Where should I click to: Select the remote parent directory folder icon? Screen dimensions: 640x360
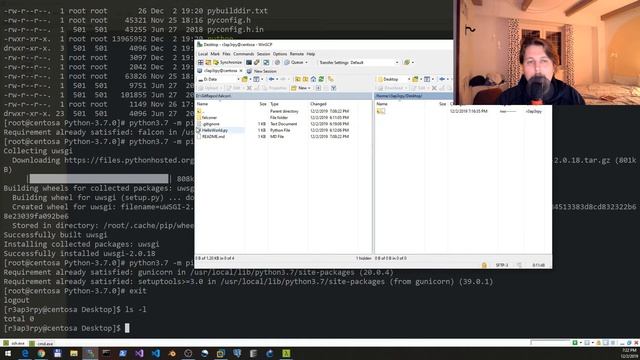pos(381,111)
